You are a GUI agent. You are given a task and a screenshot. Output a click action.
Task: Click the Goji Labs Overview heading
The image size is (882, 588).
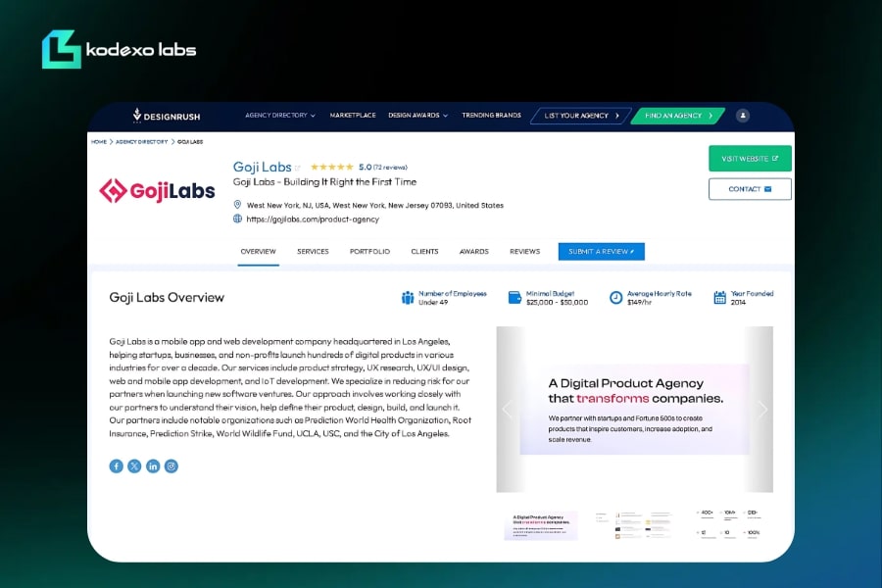167,298
